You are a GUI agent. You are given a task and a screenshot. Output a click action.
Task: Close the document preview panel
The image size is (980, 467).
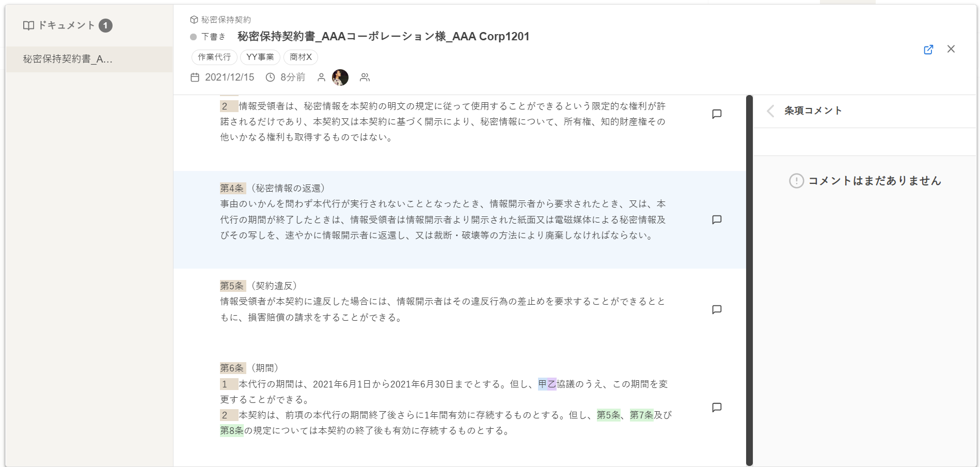(951, 49)
